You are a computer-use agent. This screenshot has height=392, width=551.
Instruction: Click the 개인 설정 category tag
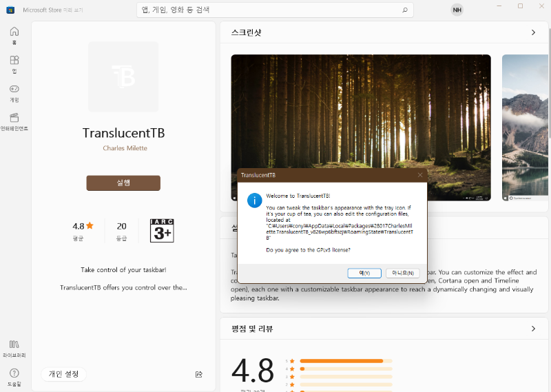pos(63,374)
